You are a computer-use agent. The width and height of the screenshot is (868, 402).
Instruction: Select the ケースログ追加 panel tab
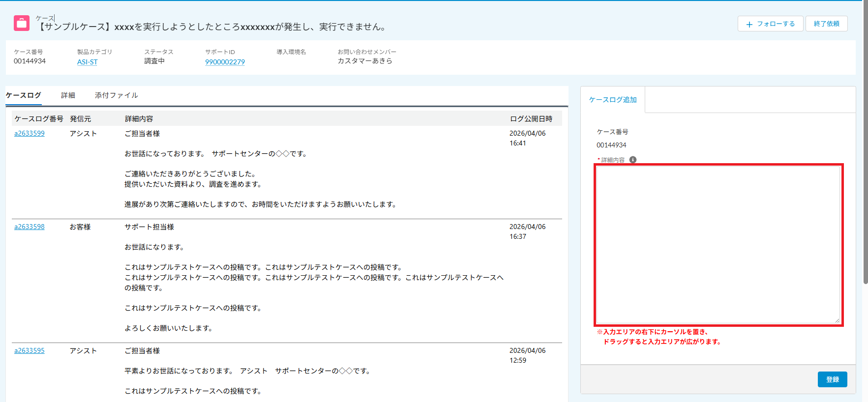click(613, 100)
